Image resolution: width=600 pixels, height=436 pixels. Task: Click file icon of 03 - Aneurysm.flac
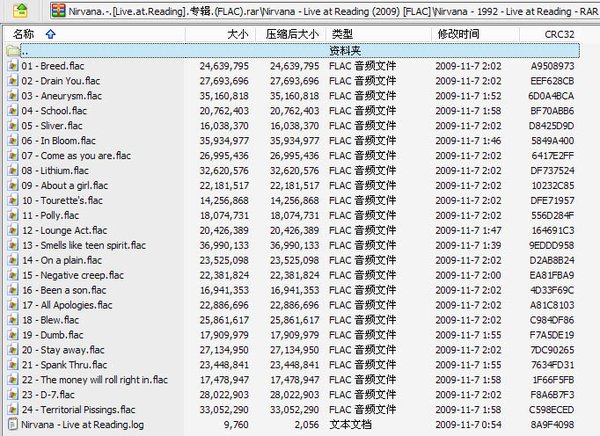[x=13, y=96]
